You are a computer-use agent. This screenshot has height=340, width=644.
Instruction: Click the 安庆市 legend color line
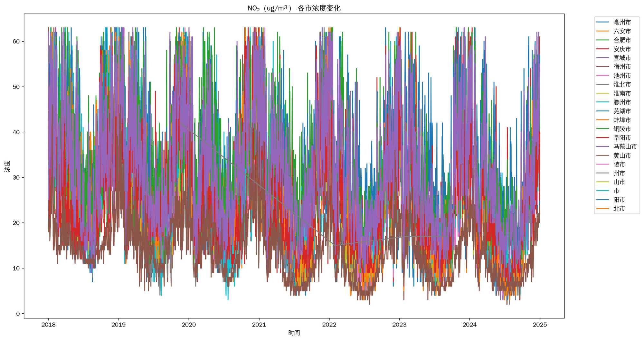[x=602, y=49]
